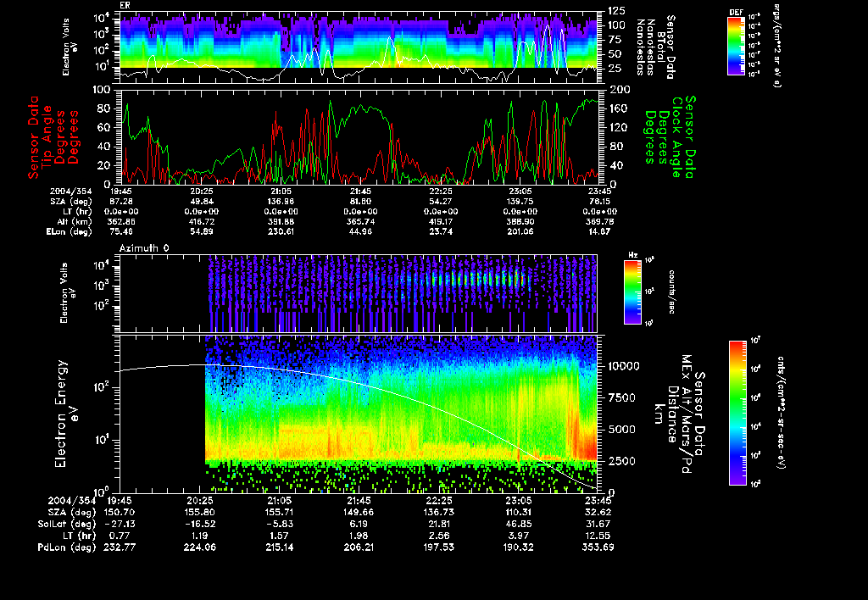This screenshot has height=600, width=868.
Task: Click the 'PdLon (deg)' row label
Action: [67, 547]
